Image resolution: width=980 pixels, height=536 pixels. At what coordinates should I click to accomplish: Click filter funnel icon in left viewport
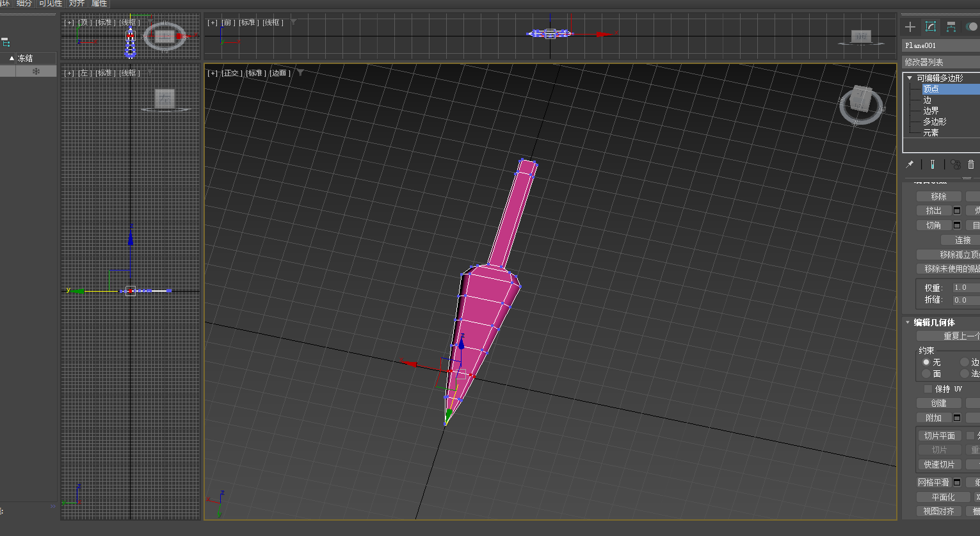tap(149, 72)
